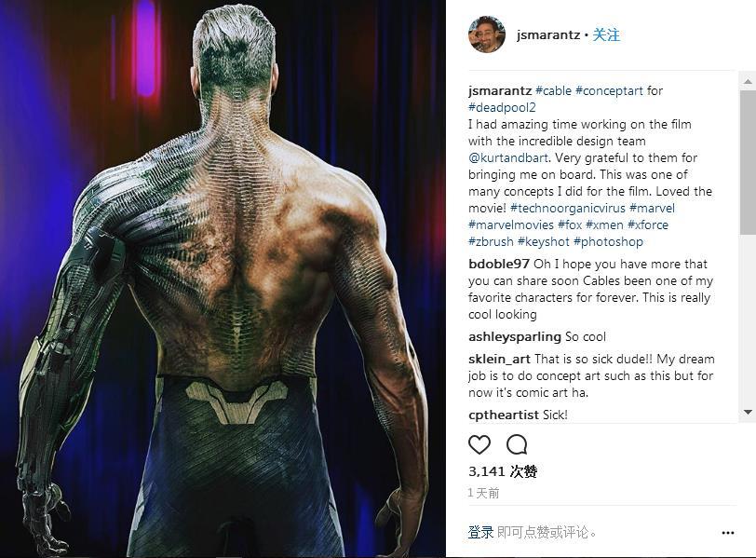
Task: Visit the @kurtandbart mention
Action: 508,157
